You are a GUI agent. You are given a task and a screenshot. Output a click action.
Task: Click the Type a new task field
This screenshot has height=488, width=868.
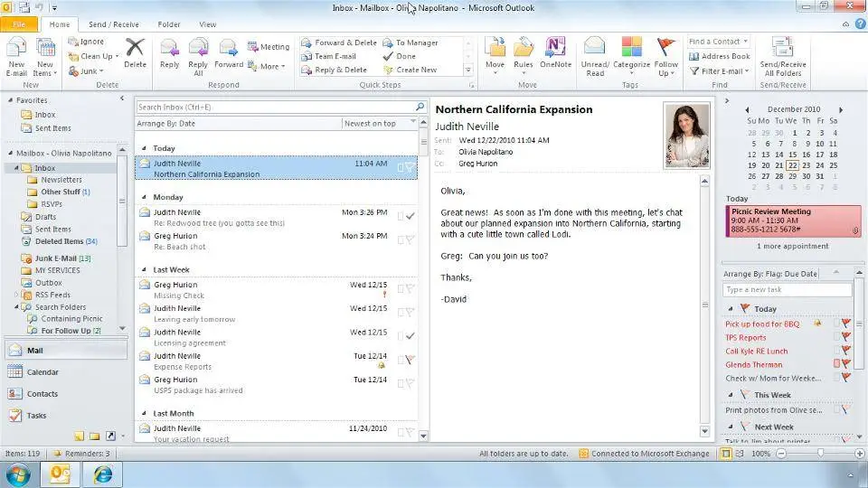(787, 290)
